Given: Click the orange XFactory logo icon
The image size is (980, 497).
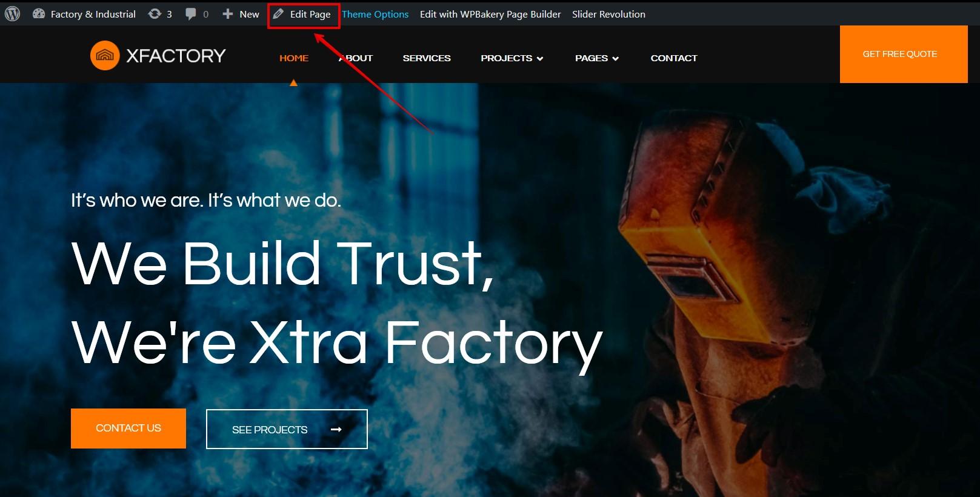Looking at the screenshot, I should pyautogui.click(x=105, y=56).
